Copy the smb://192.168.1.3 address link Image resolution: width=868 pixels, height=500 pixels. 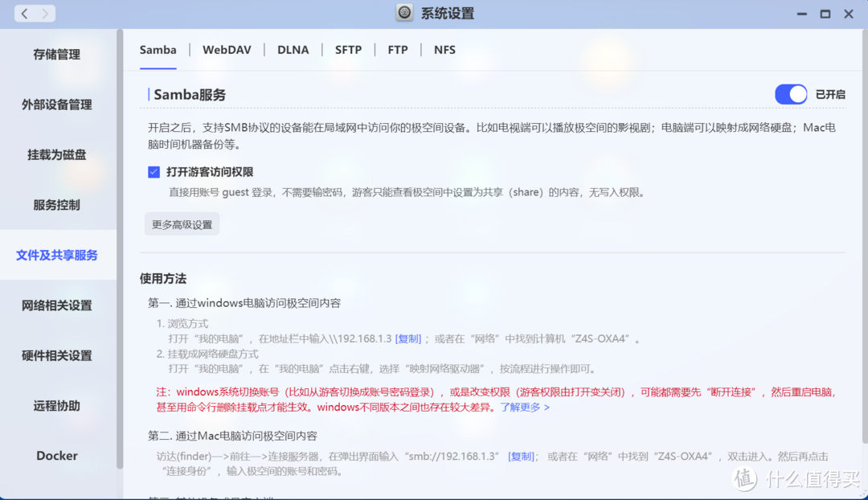(x=521, y=457)
